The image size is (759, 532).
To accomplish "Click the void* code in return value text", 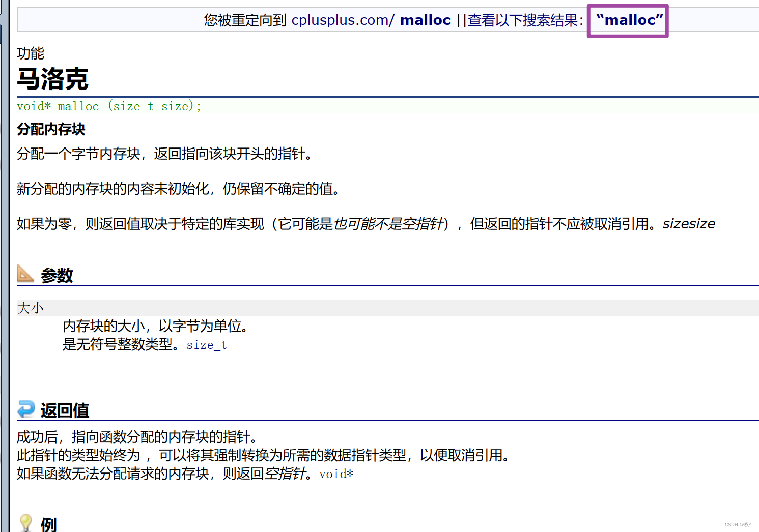I will (336, 474).
